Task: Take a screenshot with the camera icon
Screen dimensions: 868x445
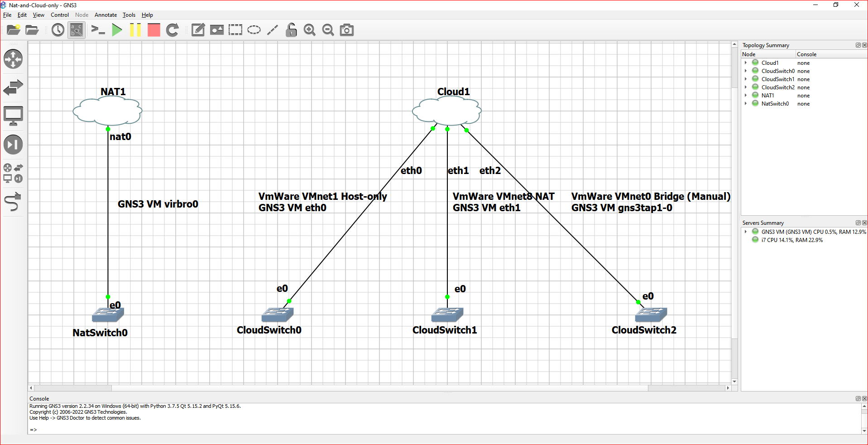Action: 347,30
